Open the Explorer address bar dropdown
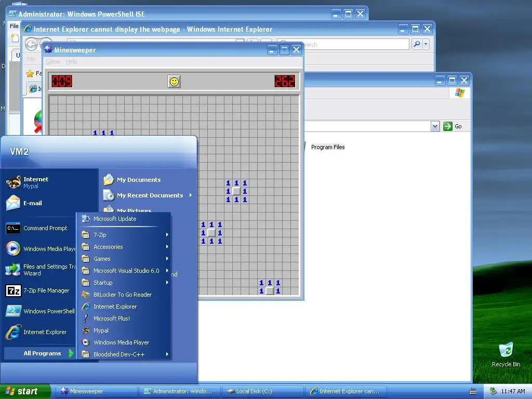Screen dimensions: 532x399 coord(435,126)
